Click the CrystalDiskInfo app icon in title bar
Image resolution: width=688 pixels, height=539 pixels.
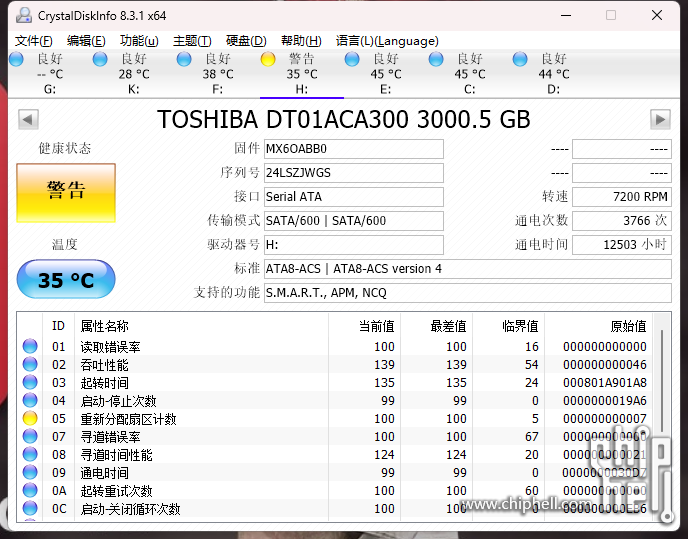pyautogui.click(x=24, y=15)
